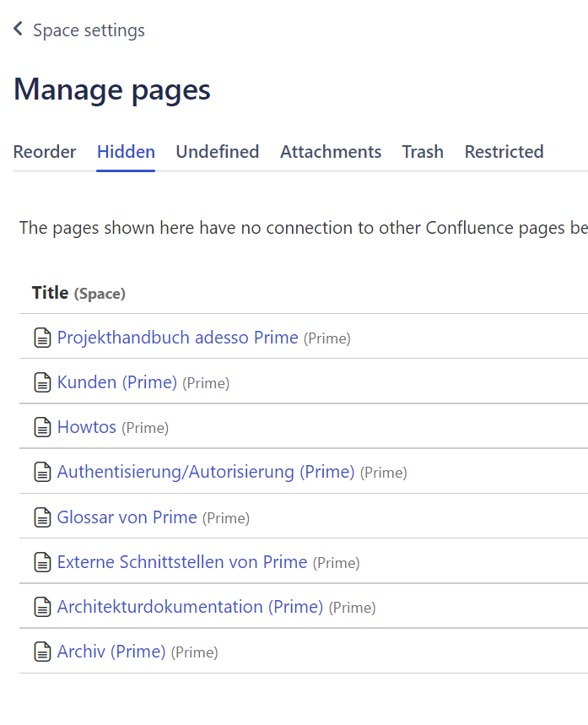This screenshot has height=725, width=588.
Task: Open the Trash tab
Action: 423,152
